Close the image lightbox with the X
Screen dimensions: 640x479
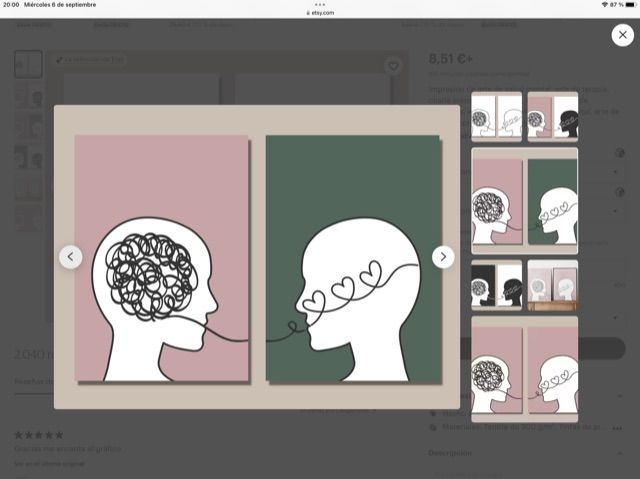click(x=621, y=35)
